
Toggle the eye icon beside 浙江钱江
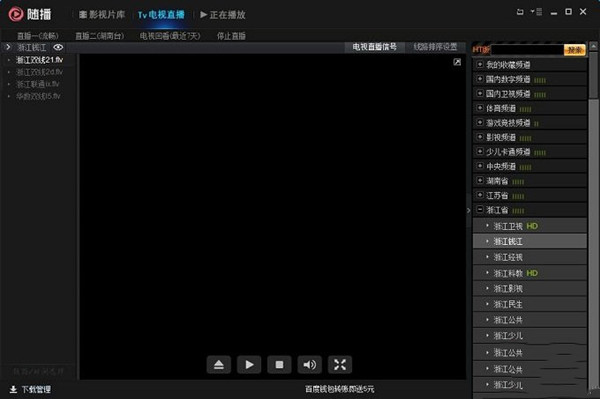58,47
